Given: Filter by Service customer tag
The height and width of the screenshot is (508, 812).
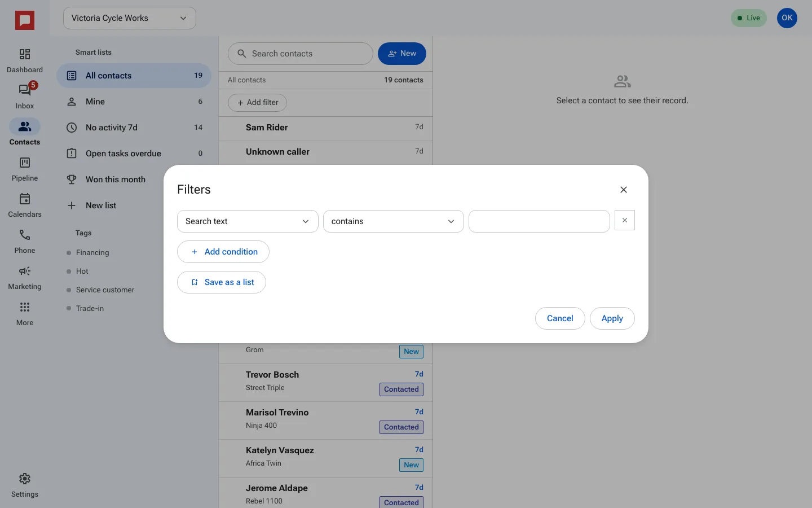Looking at the screenshot, I should pyautogui.click(x=105, y=290).
